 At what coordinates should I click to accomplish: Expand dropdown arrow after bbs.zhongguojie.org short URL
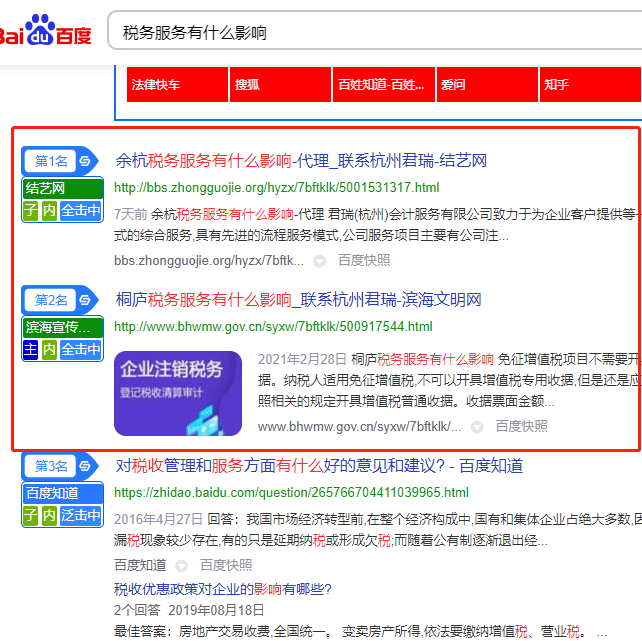coord(319,261)
